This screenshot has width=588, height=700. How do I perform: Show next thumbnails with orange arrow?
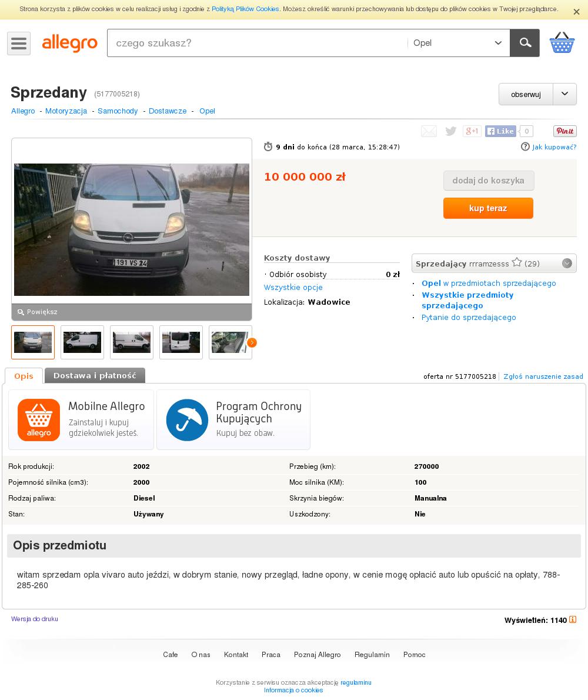tap(252, 342)
